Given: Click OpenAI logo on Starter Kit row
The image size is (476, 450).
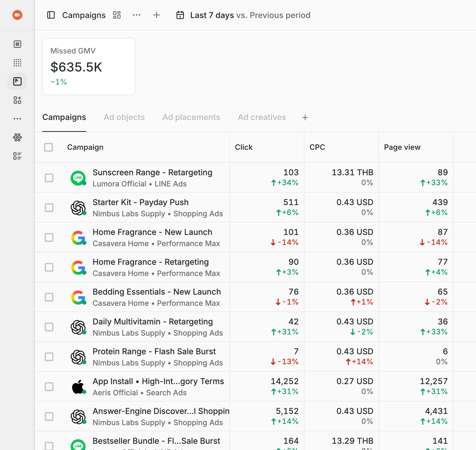Looking at the screenshot, I should pyautogui.click(x=78, y=208).
